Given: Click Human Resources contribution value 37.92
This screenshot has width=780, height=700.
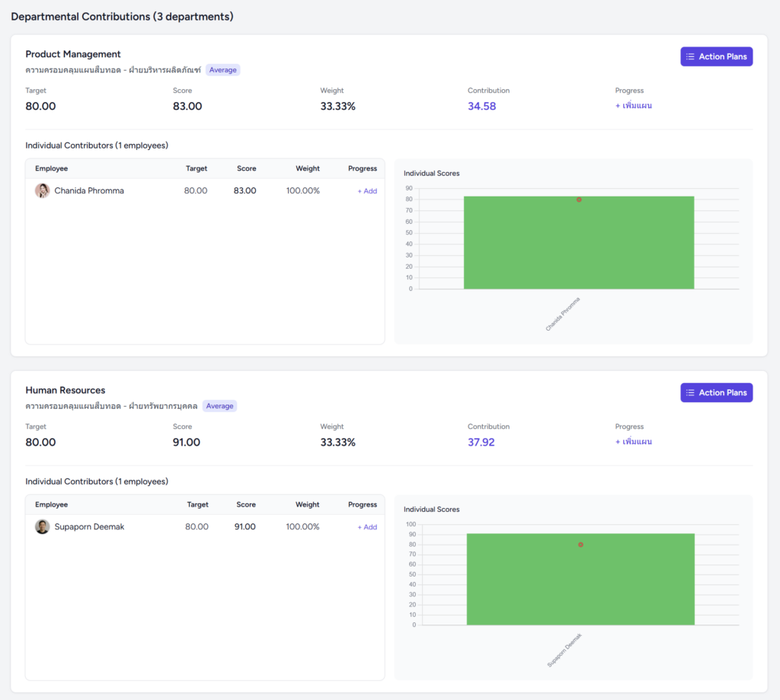Looking at the screenshot, I should 481,442.
